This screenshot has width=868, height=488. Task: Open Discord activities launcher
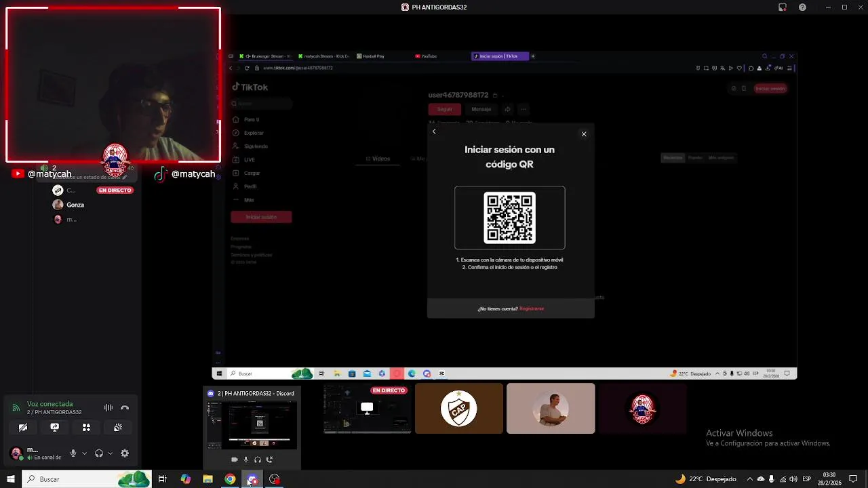pyautogui.click(x=86, y=428)
